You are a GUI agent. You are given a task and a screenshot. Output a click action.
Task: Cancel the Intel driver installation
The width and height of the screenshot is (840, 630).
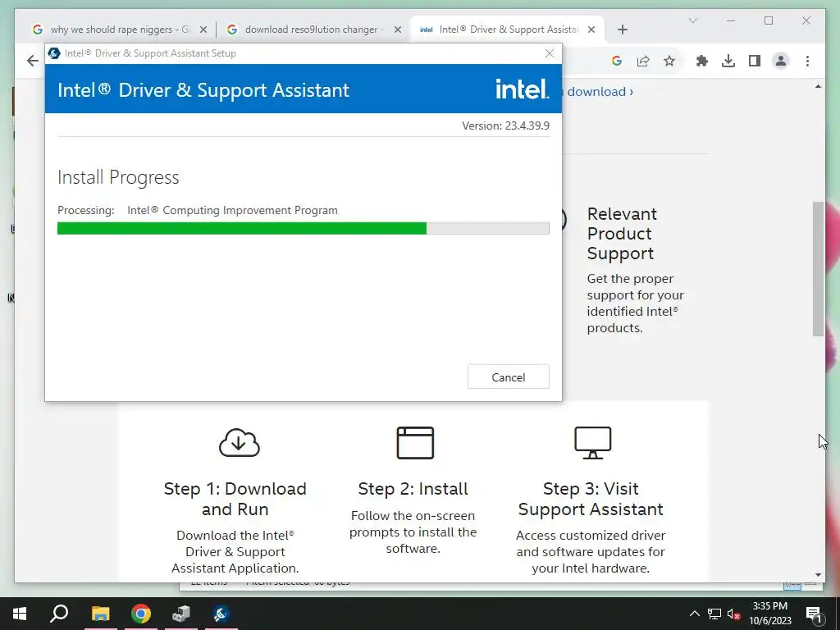pyautogui.click(x=508, y=377)
